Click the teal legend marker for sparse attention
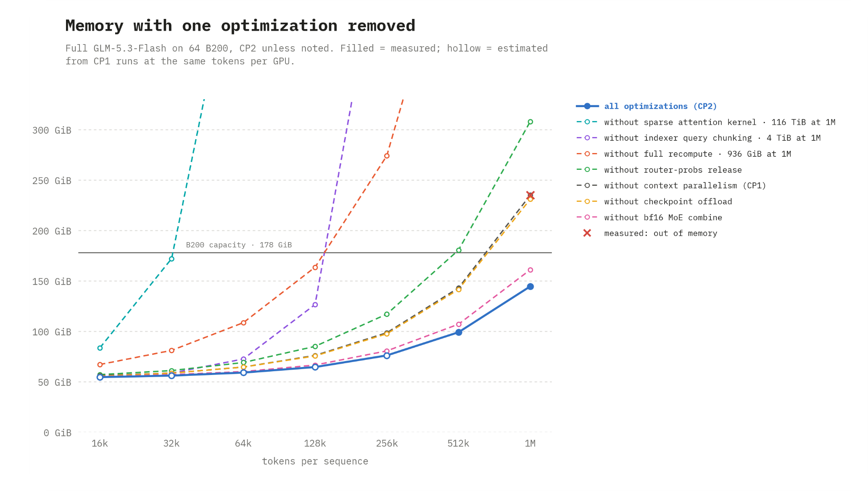The image size is (868, 491). click(587, 122)
